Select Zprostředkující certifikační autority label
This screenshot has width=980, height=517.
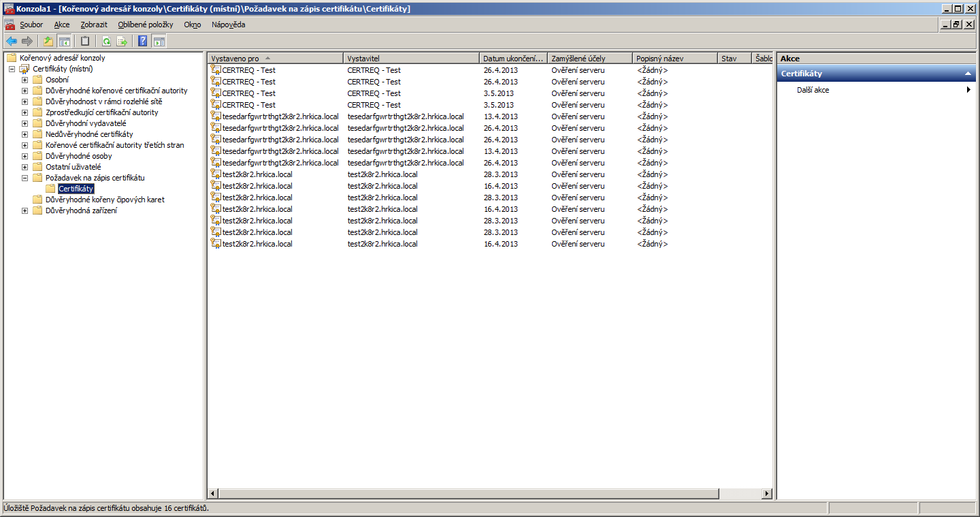pyautogui.click(x=102, y=112)
